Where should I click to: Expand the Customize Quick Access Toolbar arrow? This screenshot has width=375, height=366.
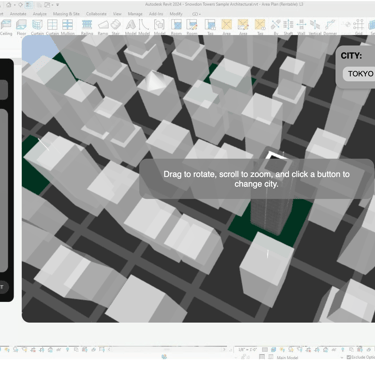(x=57, y=5)
